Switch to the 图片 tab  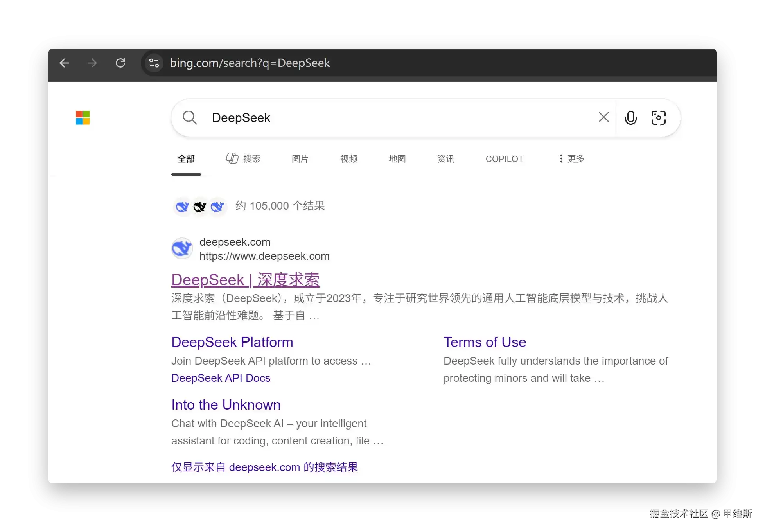[300, 159]
